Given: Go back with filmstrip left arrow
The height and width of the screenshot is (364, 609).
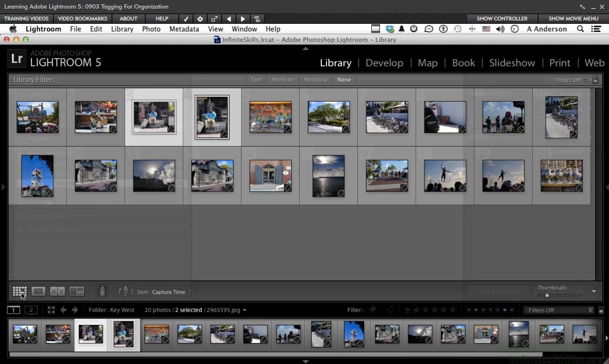Looking at the screenshot, I should [63, 310].
